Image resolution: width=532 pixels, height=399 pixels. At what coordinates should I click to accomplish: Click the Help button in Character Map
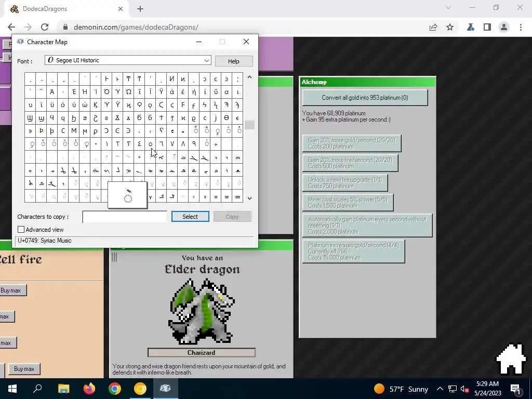point(233,61)
